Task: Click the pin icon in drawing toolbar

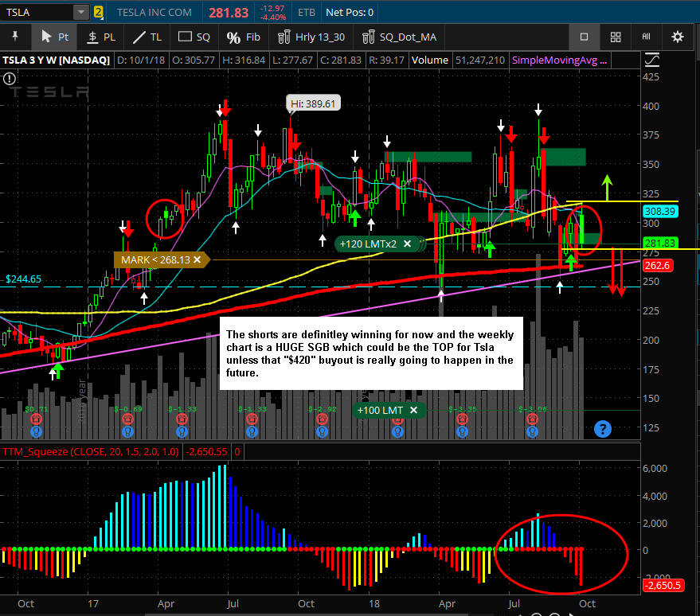Action: point(15,37)
